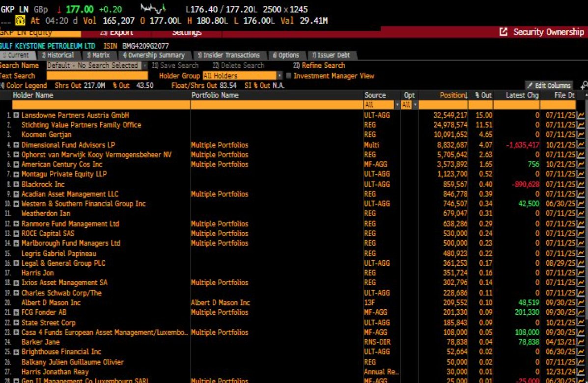Open chart icon for State Street Corp row

coord(581,323)
